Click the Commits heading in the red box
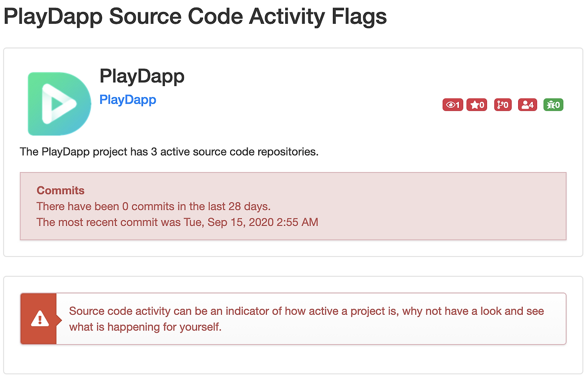 coord(61,190)
